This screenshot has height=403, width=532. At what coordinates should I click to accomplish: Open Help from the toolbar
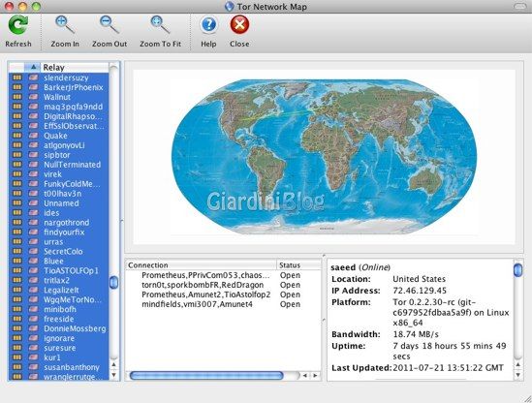tap(208, 25)
